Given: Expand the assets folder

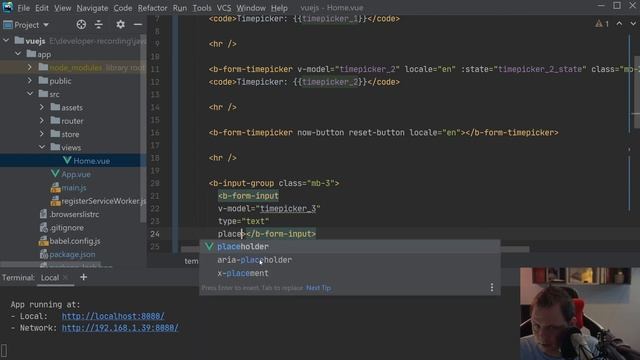Looking at the screenshot, I should [42, 107].
